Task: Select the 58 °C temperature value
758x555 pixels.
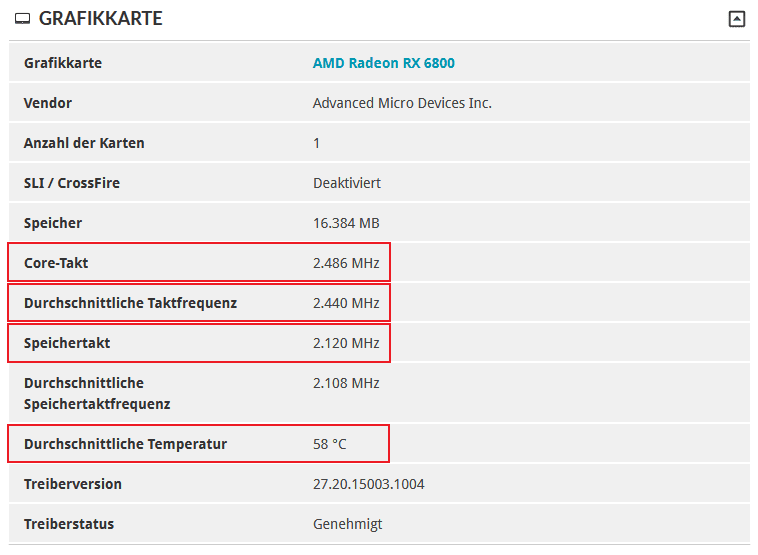Action: point(330,444)
